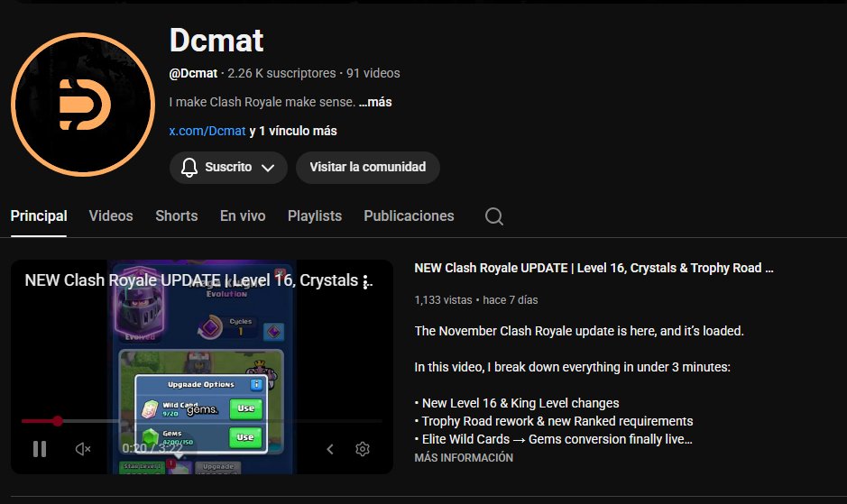This screenshot has width=847, height=504.
Task: Click the featured video player area
Action: pyautogui.click(x=202, y=367)
